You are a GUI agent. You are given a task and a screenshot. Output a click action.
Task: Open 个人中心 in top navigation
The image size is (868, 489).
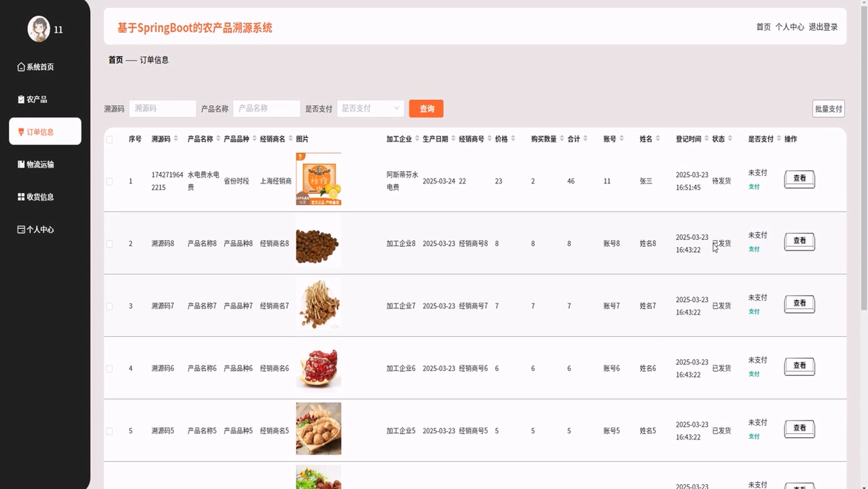(x=790, y=27)
